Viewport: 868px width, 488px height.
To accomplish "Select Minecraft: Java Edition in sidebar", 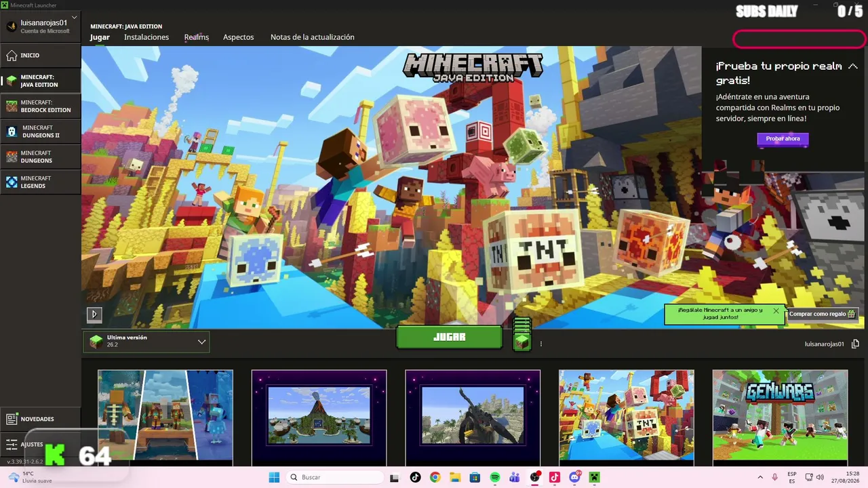I will click(x=41, y=81).
